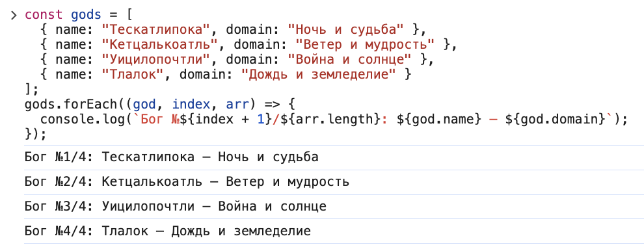Click the string "Дождь и земледелие" in code
This screenshot has height=247, width=644.
pos(319,75)
